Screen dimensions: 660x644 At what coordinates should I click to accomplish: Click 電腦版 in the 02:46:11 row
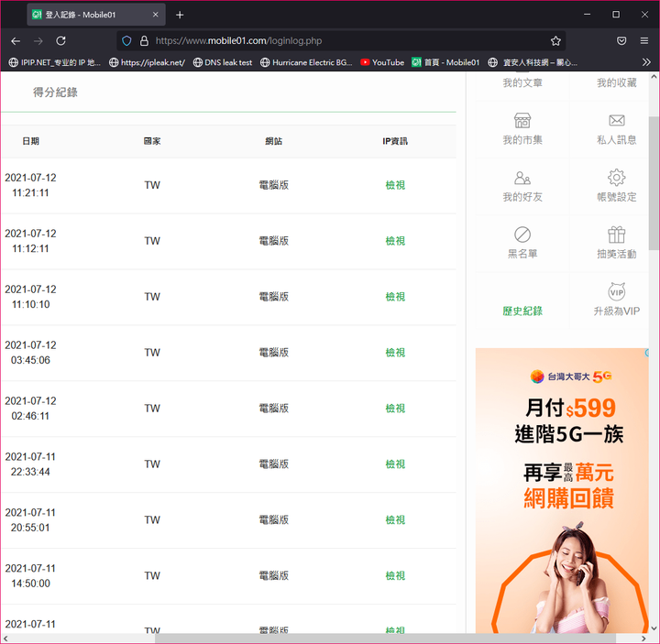[273, 409]
